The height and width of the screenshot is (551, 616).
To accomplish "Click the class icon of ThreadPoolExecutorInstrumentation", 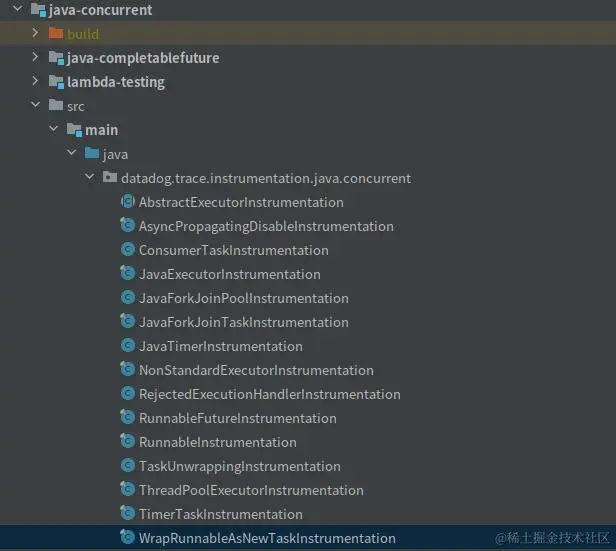I will tap(128, 489).
